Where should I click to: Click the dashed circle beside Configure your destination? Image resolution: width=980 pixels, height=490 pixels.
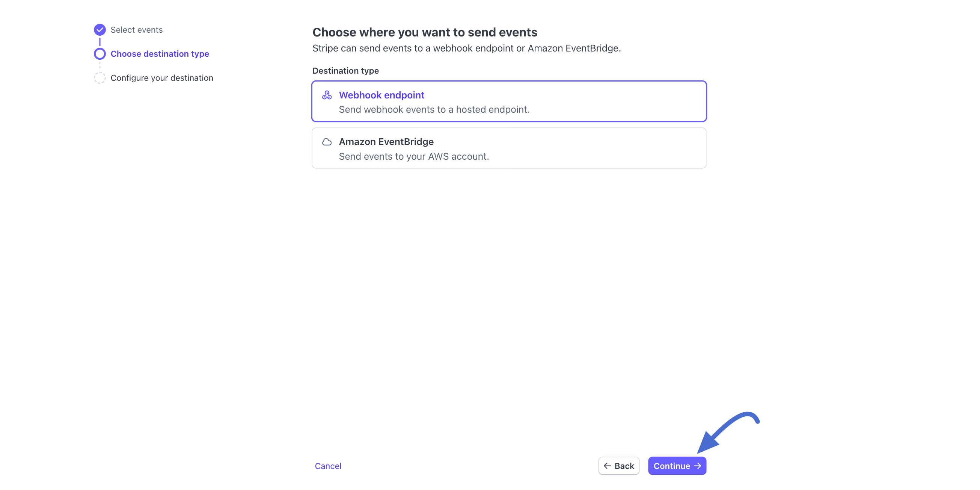pyautogui.click(x=100, y=78)
